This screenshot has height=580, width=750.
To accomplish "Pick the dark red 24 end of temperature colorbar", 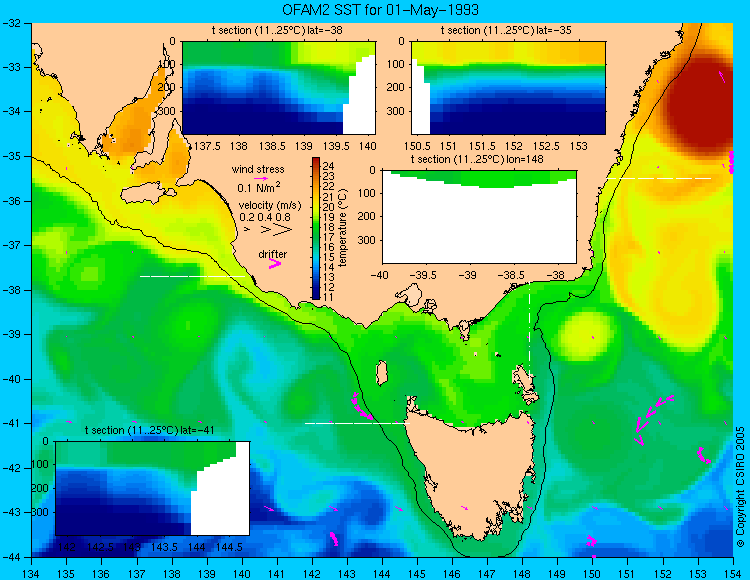I will pyautogui.click(x=316, y=161).
